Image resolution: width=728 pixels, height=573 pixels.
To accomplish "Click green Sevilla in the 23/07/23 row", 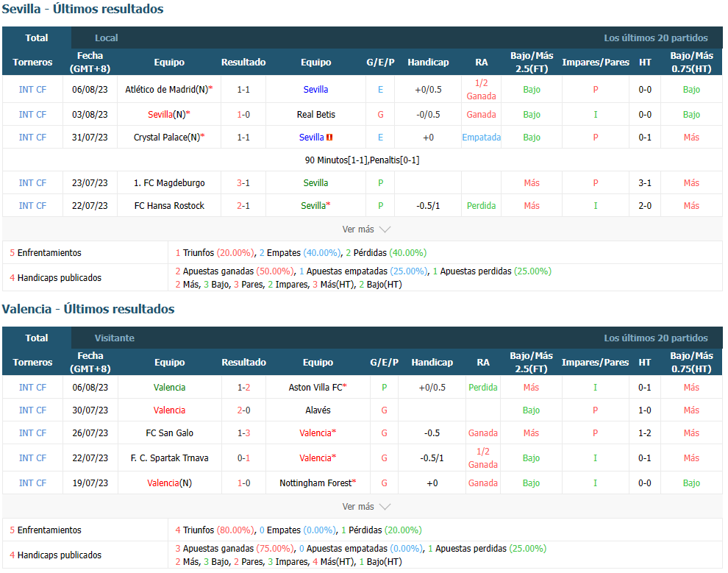I will coord(315,182).
